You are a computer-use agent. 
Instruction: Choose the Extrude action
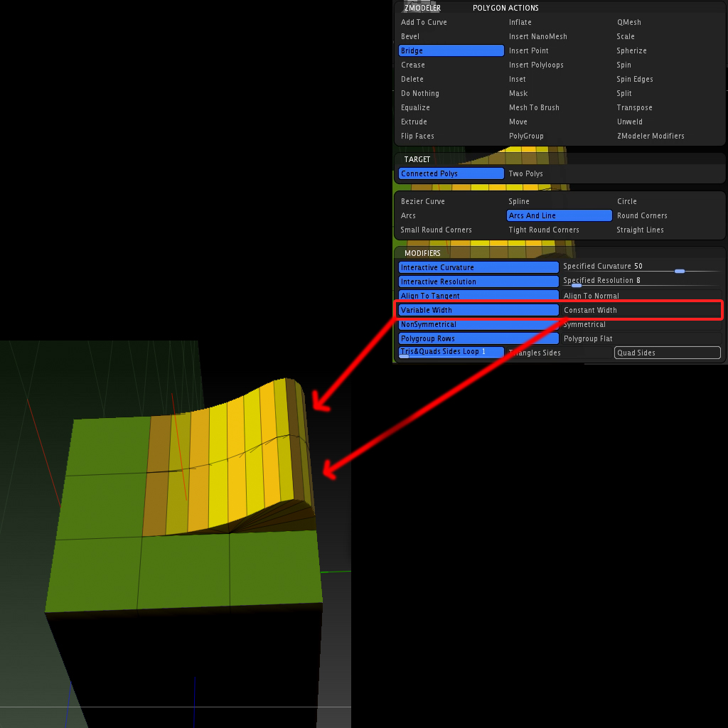click(x=412, y=122)
